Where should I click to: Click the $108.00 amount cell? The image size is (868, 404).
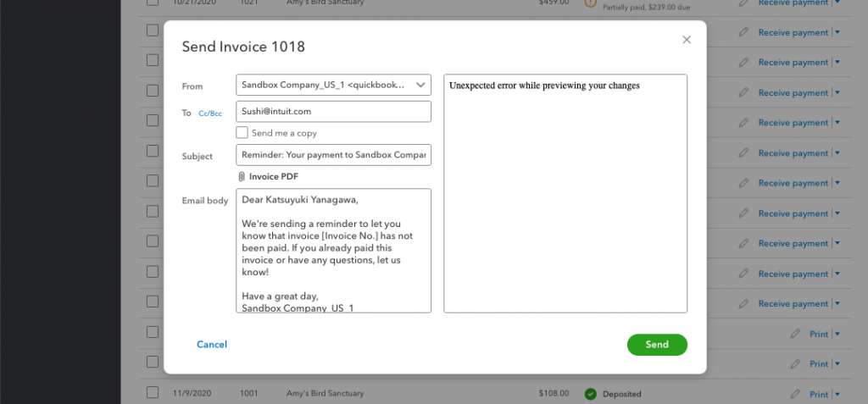[x=554, y=394]
